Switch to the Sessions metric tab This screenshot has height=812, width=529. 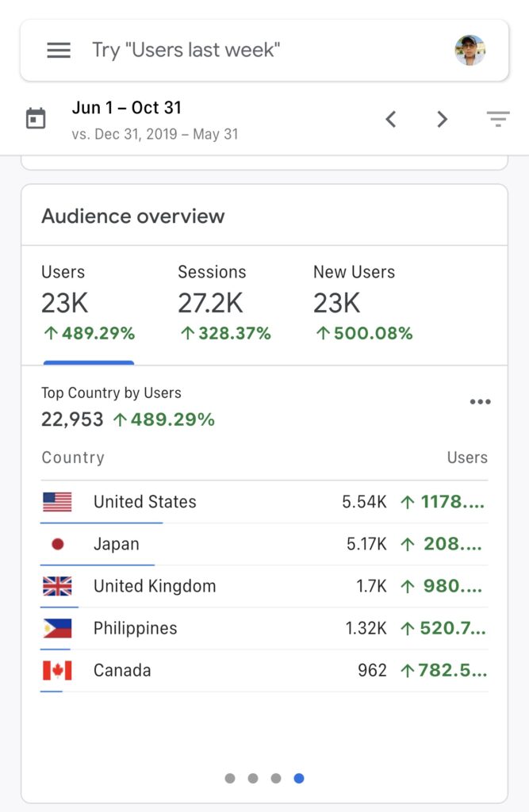[224, 304]
